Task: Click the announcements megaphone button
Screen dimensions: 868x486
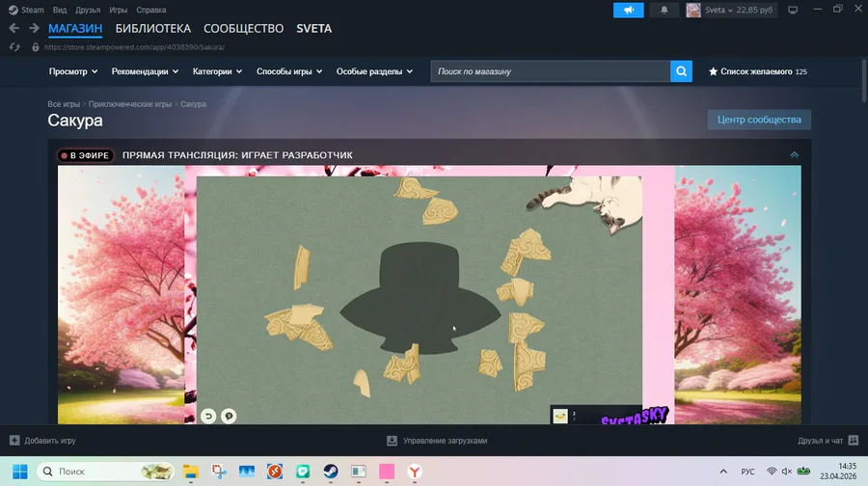Action: coord(628,10)
